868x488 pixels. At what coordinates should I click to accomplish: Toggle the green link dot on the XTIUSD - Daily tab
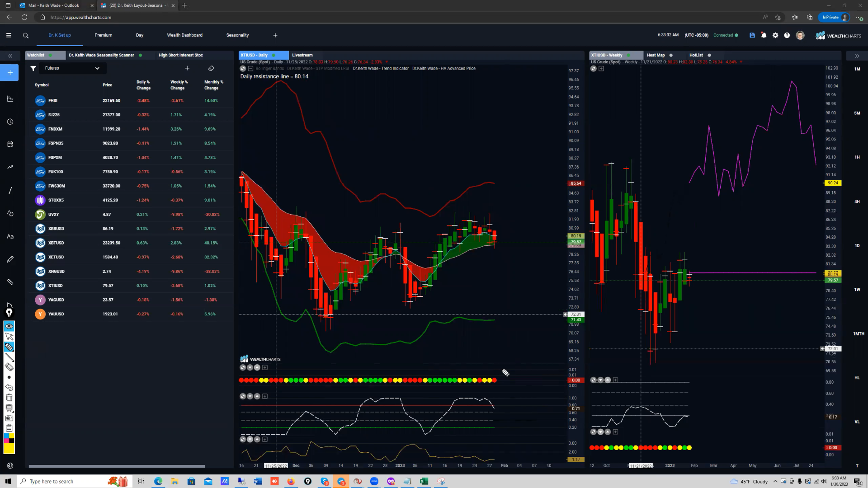click(274, 55)
